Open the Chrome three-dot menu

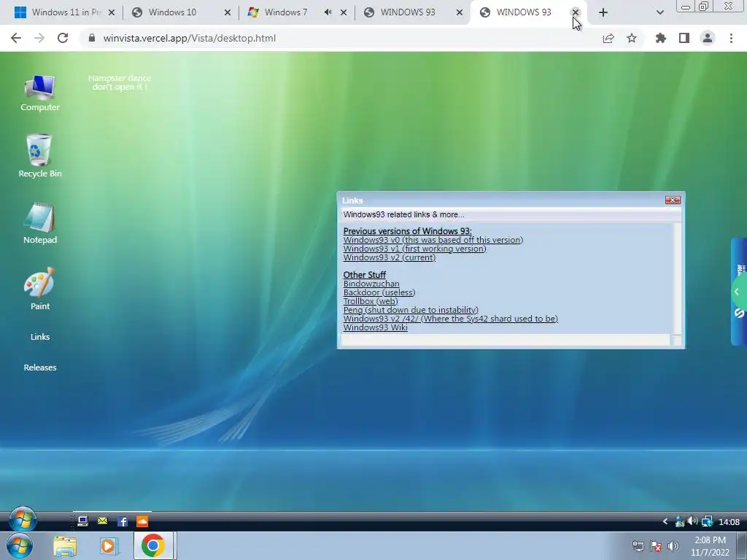731,38
